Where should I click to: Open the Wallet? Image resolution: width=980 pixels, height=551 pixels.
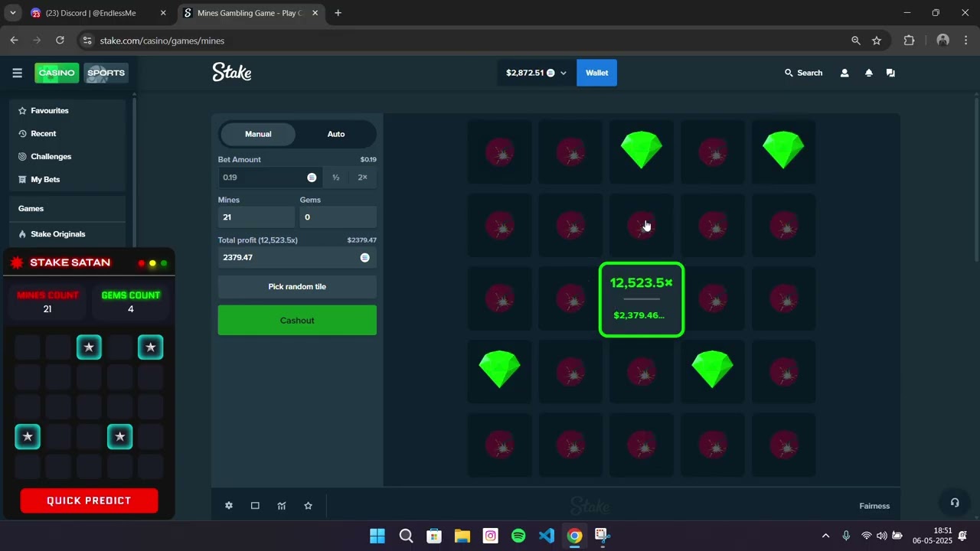pyautogui.click(x=596, y=73)
